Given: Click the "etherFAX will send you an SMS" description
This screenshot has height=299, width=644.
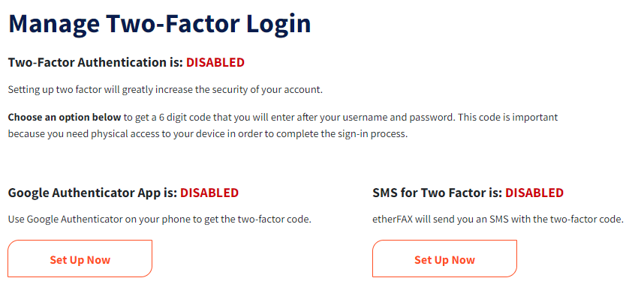Looking at the screenshot, I should click(498, 220).
